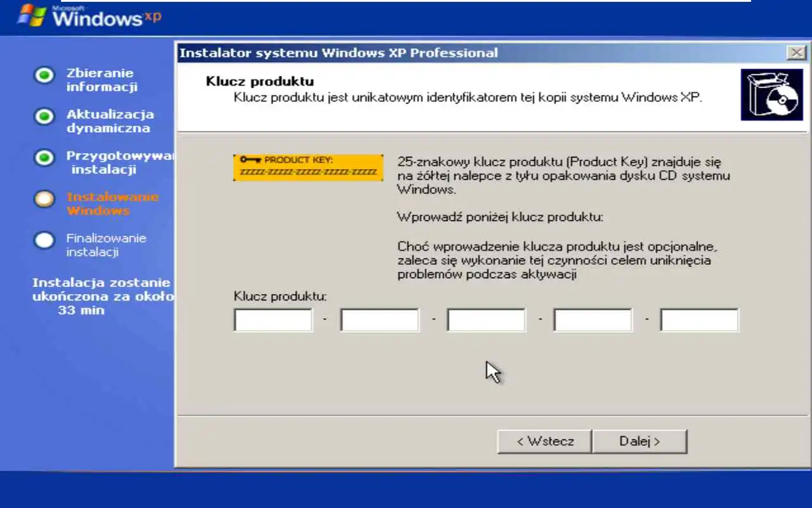The image size is (812, 508).
Task: Click the "Instalowanie Windows" orange label
Action: pos(112,204)
